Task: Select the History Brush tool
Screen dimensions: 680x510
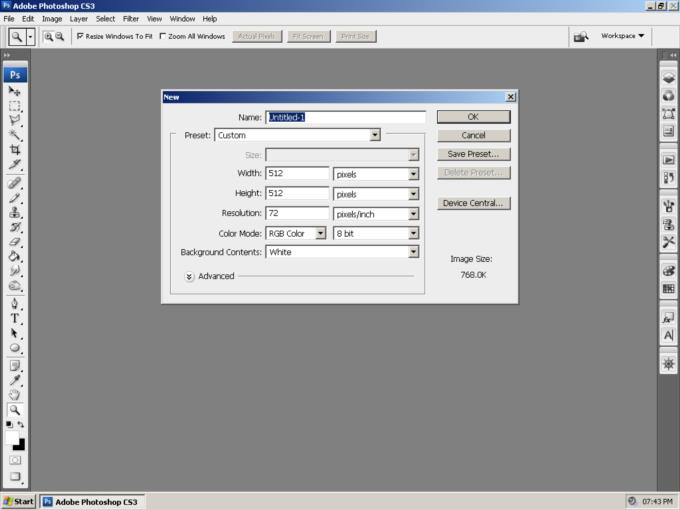Action: [x=14, y=227]
